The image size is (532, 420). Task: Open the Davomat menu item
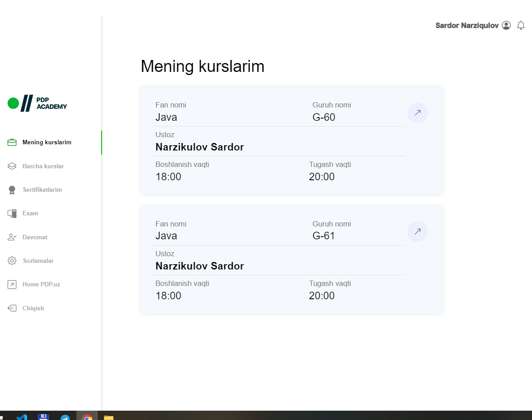pyautogui.click(x=35, y=237)
